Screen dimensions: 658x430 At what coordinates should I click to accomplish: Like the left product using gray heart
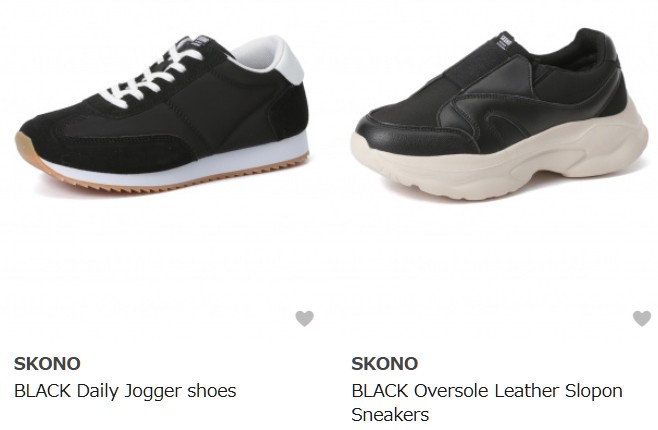click(x=304, y=318)
